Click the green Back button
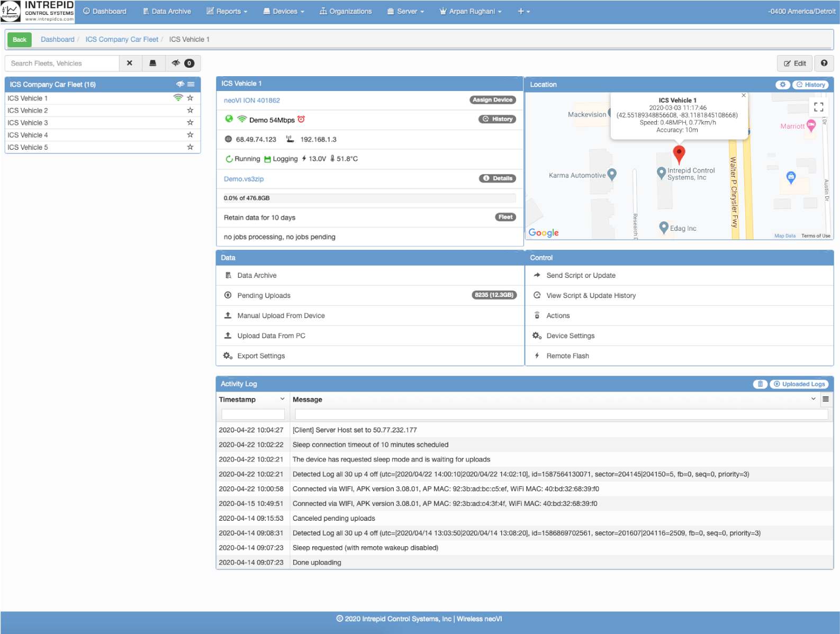 tap(20, 40)
